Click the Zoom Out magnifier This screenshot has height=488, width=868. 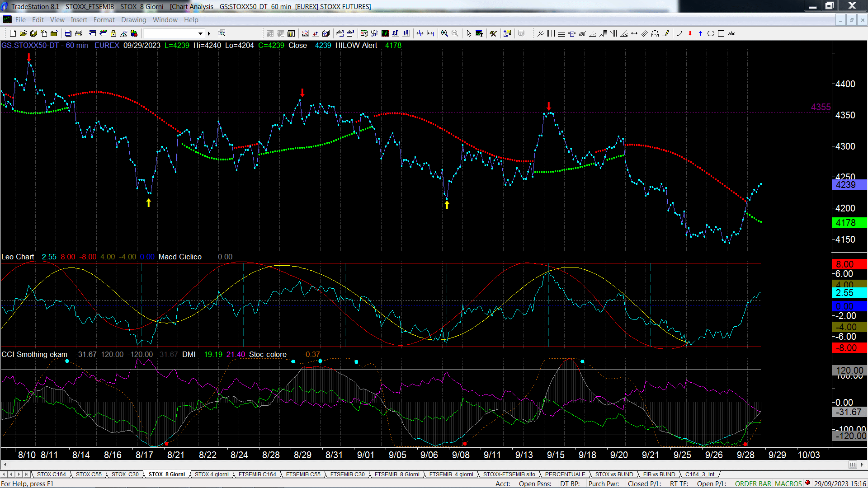coord(455,33)
